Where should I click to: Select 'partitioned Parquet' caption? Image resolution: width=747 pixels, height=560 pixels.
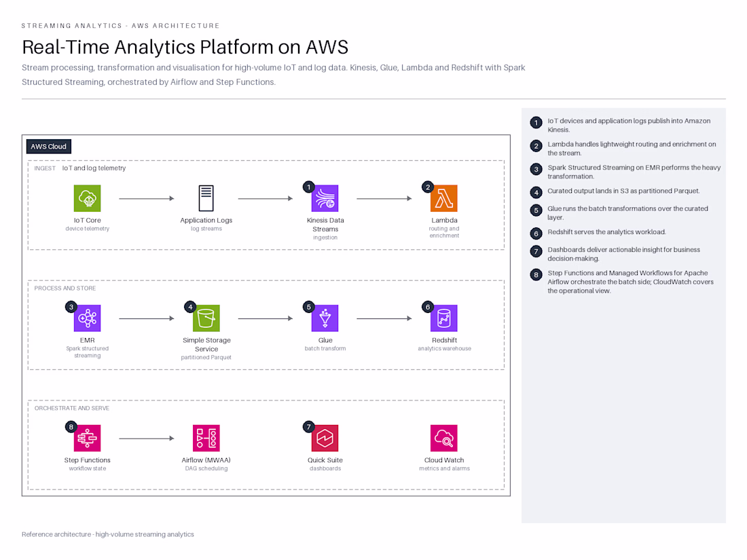[206, 358]
